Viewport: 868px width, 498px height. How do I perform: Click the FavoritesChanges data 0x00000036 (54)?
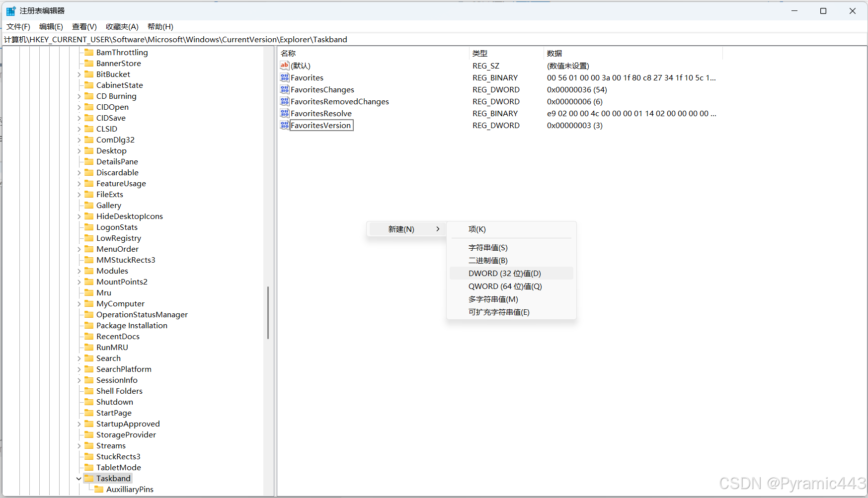click(x=577, y=90)
